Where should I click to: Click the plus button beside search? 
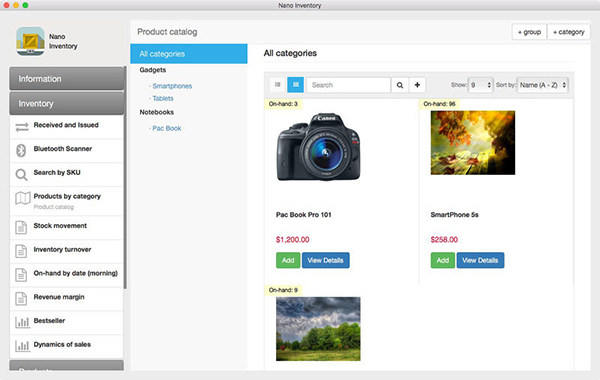(417, 85)
